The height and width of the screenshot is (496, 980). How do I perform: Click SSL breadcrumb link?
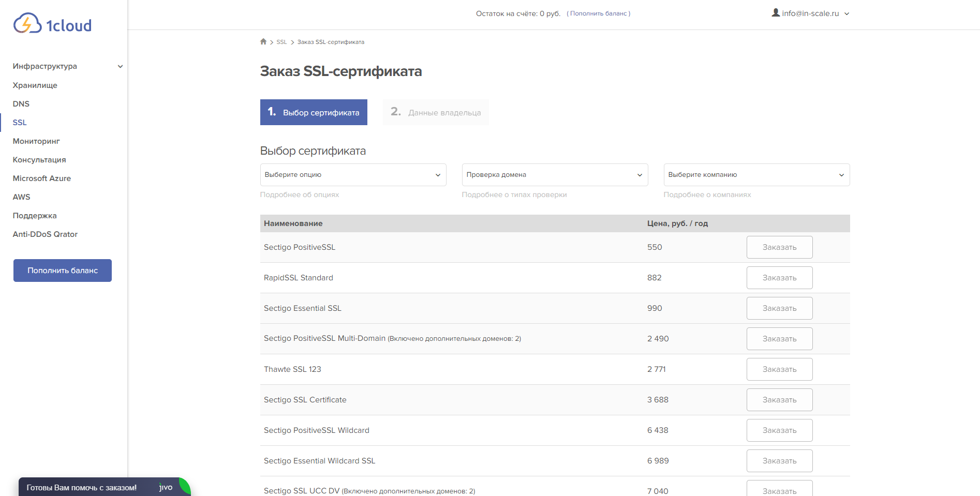281,42
